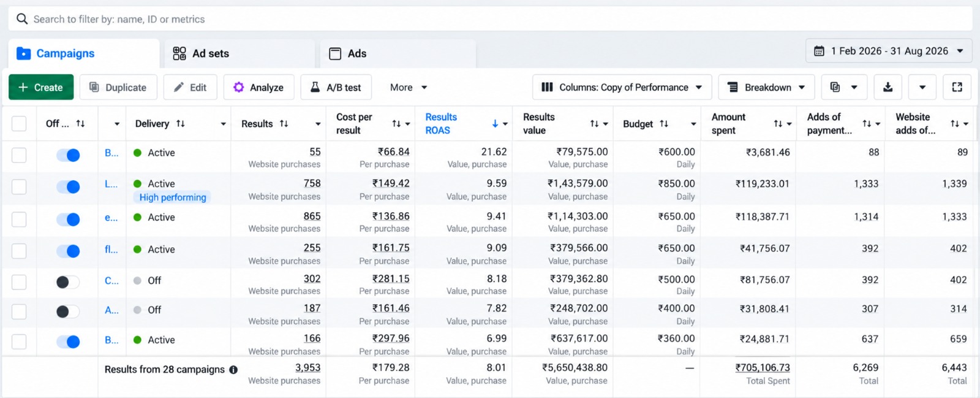Image resolution: width=980 pixels, height=398 pixels.
Task: Expand the table to full screen
Action: [957, 87]
